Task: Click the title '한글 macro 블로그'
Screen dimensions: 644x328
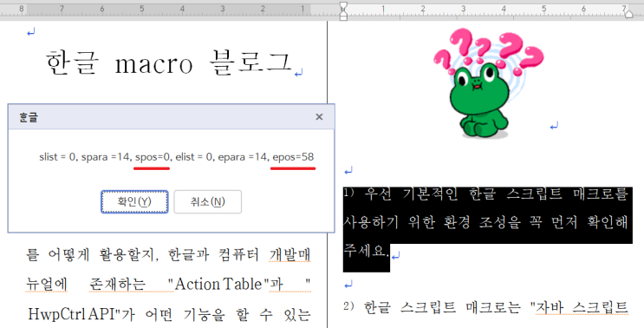Action: [169, 63]
